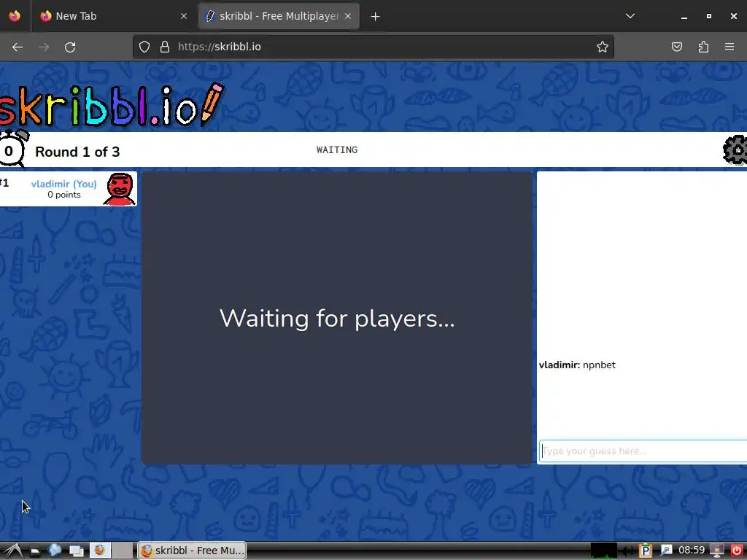Screen dimensions: 747x560
Task: Switch to the New Tab browser tab
Action: 114,16
